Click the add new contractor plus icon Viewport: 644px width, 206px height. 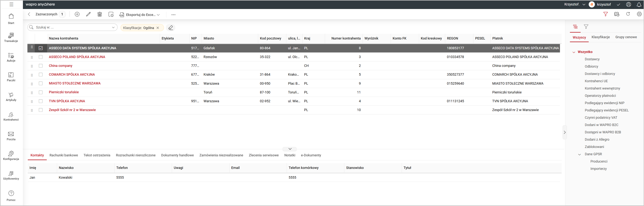[x=77, y=14]
